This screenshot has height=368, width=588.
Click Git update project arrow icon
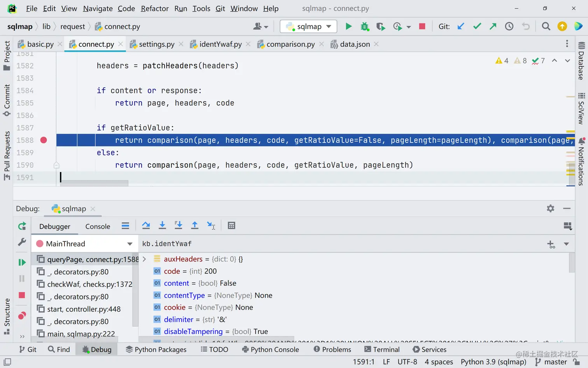461,26
